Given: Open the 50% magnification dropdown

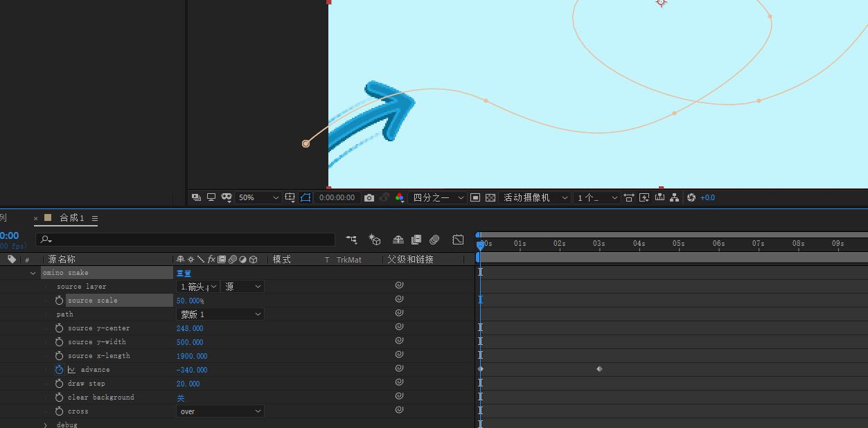Looking at the screenshot, I should [258, 197].
